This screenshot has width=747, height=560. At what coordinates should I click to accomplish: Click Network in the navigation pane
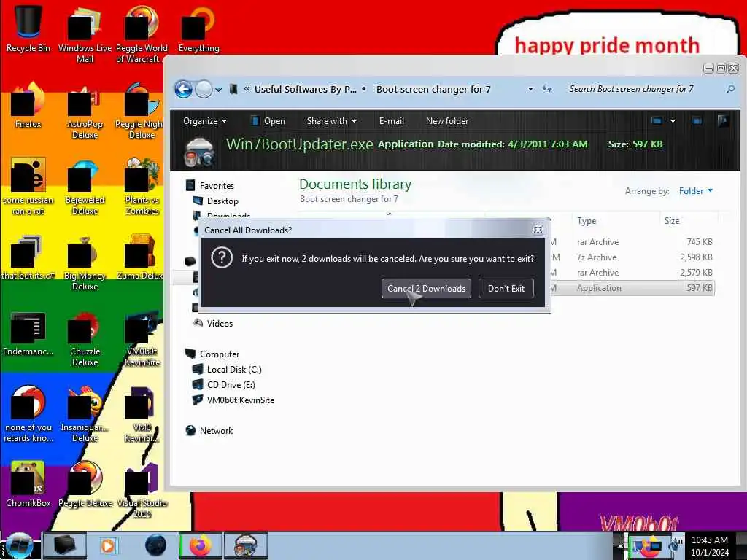pyautogui.click(x=216, y=430)
